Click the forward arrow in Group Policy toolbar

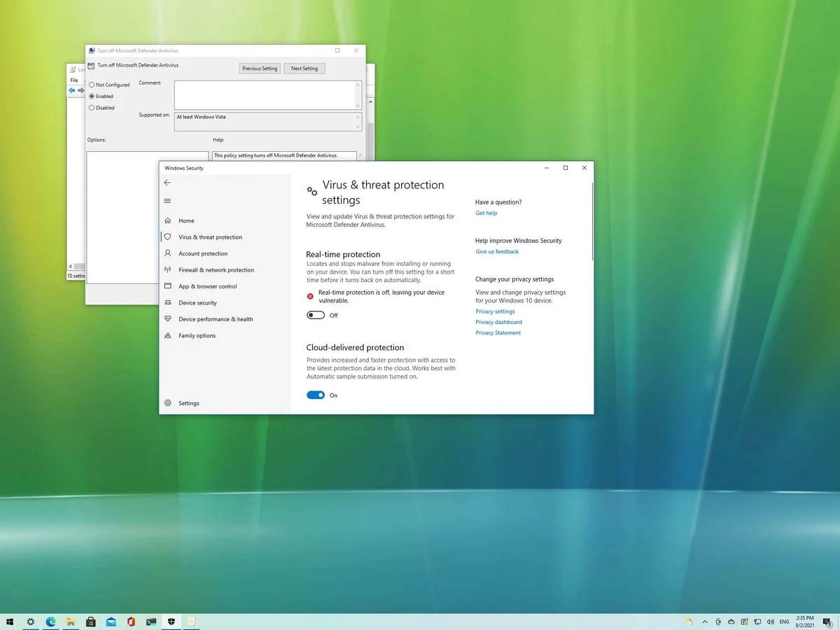pos(81,90)
